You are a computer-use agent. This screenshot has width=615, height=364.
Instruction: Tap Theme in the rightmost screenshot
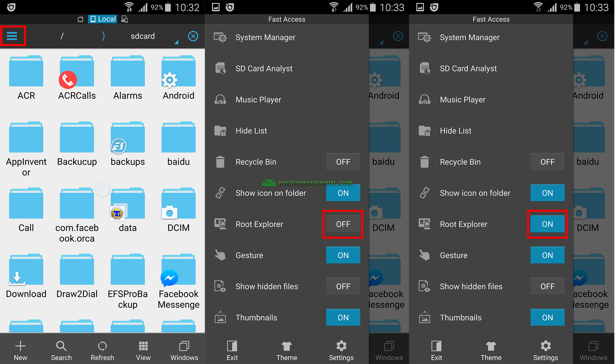491,350
